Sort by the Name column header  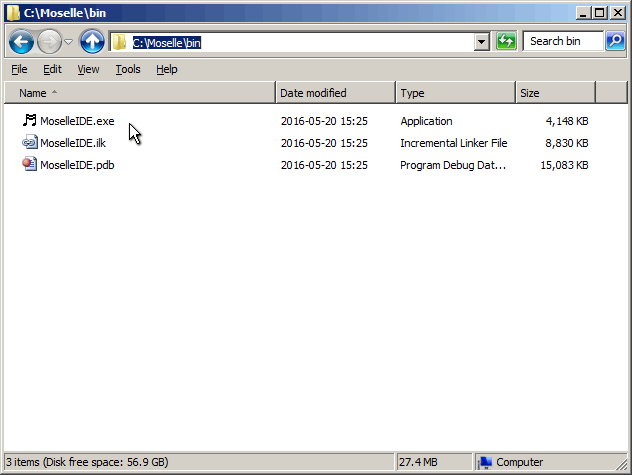coord(139,93)
